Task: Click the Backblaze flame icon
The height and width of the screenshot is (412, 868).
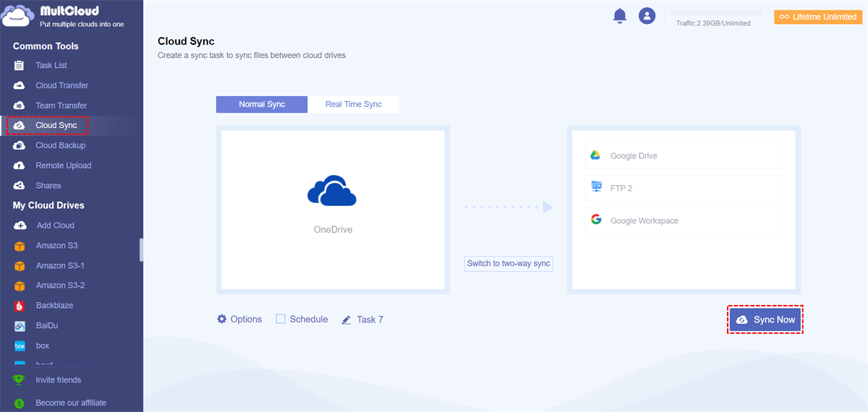Action: coord(20,306)
